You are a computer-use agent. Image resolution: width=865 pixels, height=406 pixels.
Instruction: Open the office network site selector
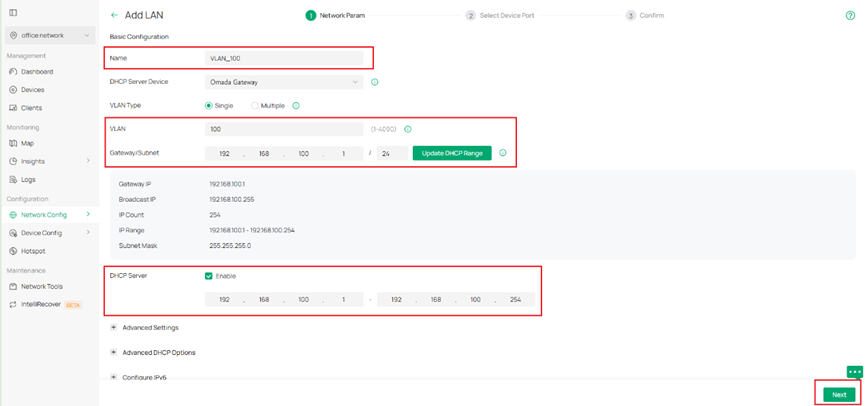point(50,35)
